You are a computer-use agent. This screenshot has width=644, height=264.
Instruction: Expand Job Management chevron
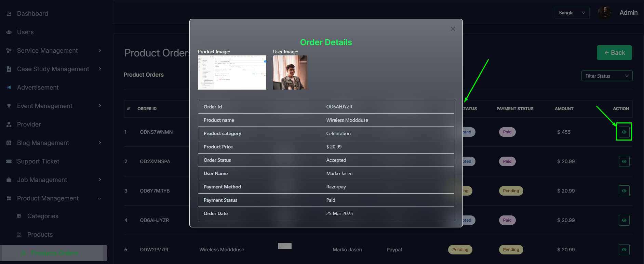100,180
